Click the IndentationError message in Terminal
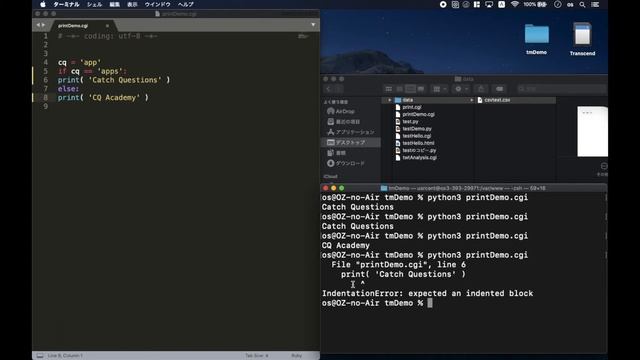Viewport: 640px width, 360px height. point(427,293)
